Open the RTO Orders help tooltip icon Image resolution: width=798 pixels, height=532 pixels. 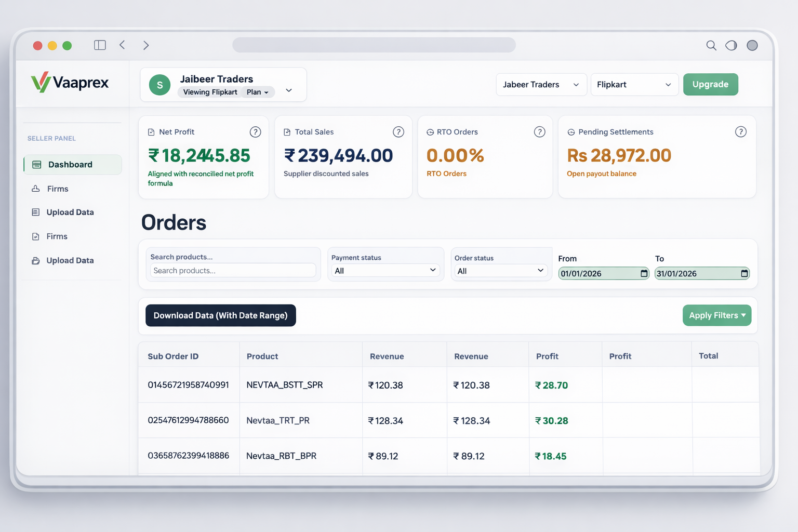[x=539, y=132]
